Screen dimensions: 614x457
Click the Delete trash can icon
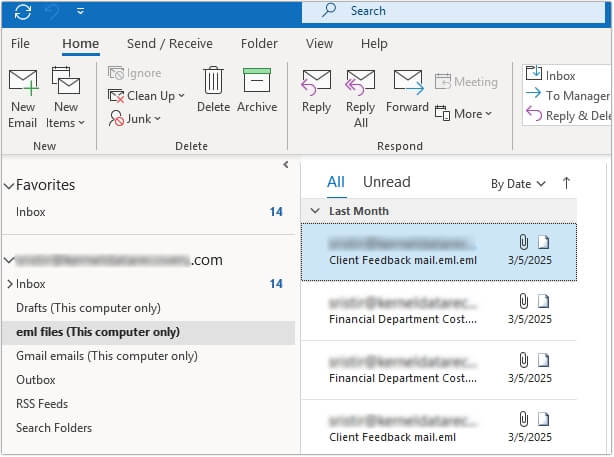point(213,81)
